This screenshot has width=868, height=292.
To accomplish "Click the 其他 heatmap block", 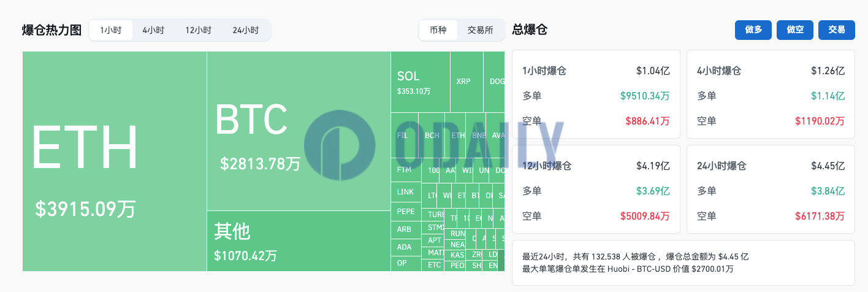I will point(299,241).
